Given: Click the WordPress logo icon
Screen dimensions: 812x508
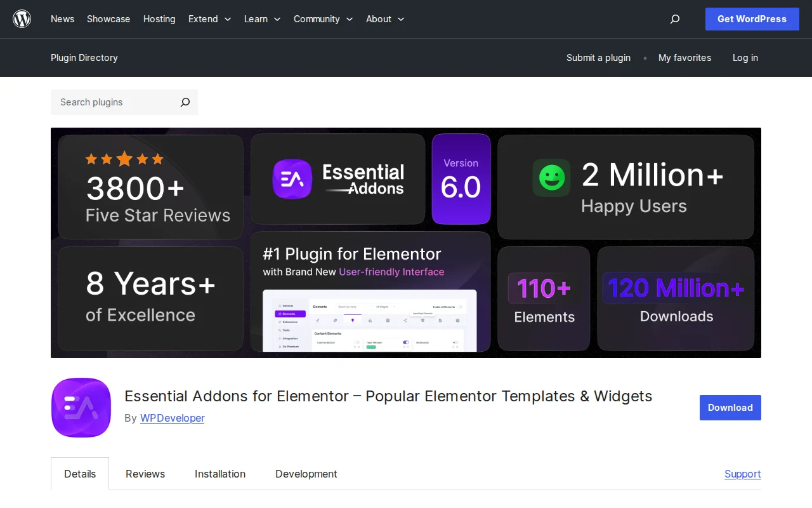Looking at the screenshot, I should tap(22, 19).
